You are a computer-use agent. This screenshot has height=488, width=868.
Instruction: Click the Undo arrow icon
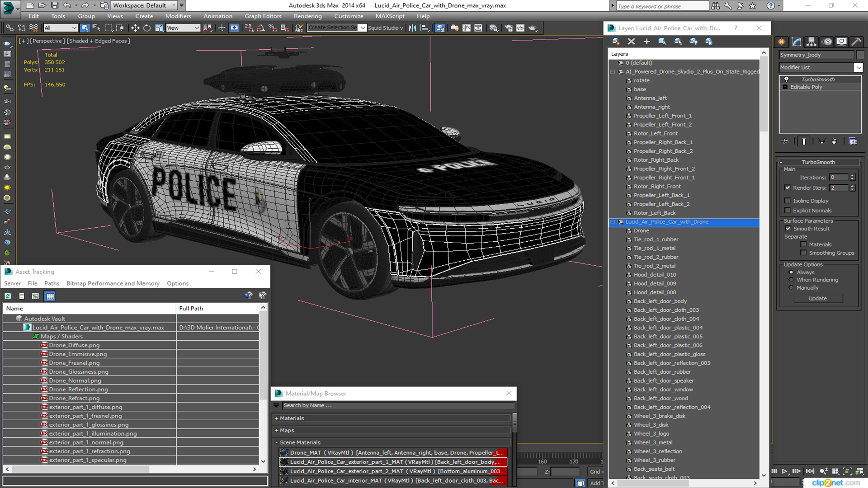pos(67,5)
